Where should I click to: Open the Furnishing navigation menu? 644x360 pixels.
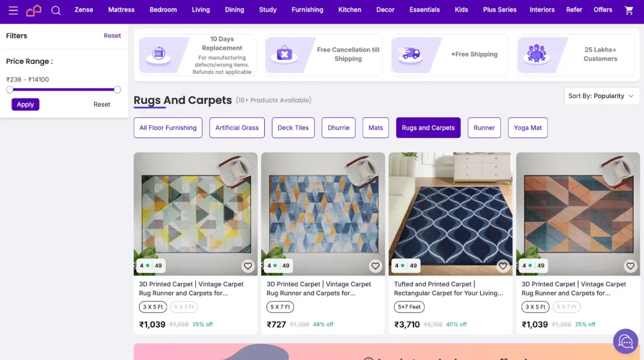point(307,10)
